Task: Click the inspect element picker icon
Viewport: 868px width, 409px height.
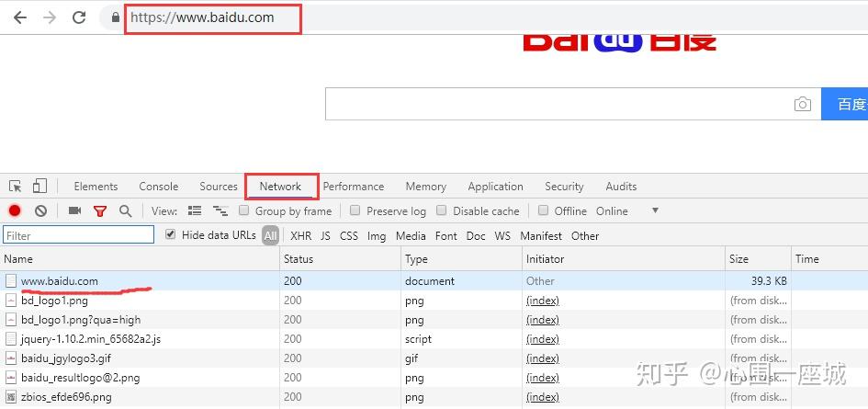Action: coord(16,187)
